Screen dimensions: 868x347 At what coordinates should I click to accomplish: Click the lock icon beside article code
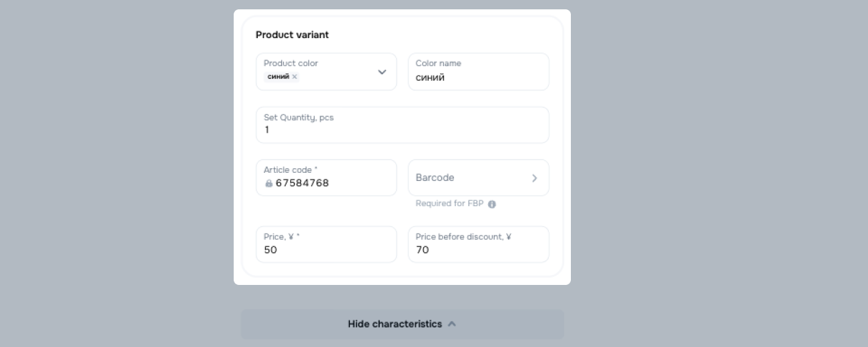click(268, 184)
